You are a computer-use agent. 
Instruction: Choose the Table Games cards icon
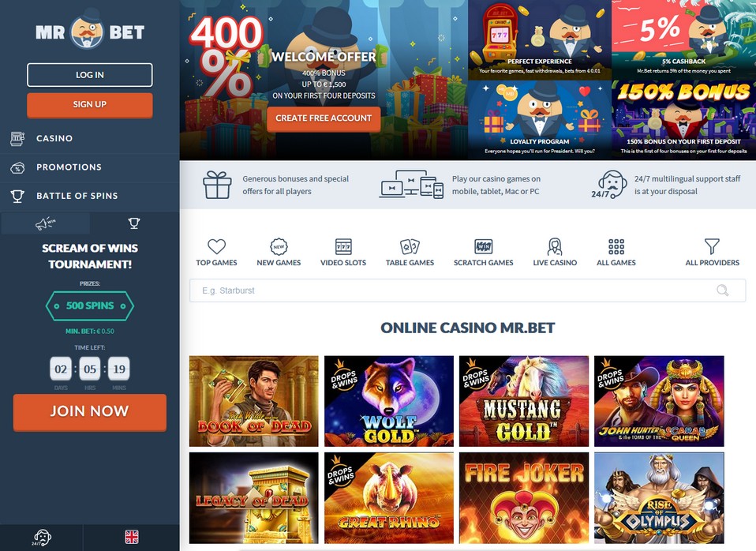410,246
